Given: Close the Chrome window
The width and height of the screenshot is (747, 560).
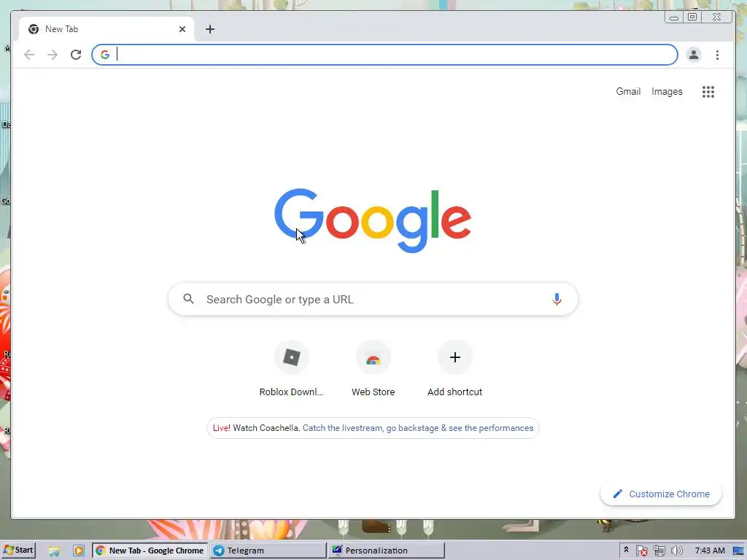Looking at the screenshot, I should tap(717, 17).
